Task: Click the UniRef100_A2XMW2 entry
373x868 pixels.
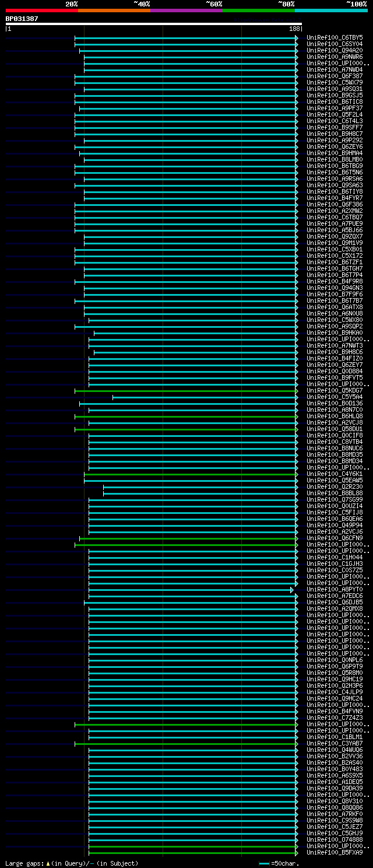Action: coord(335,211)
